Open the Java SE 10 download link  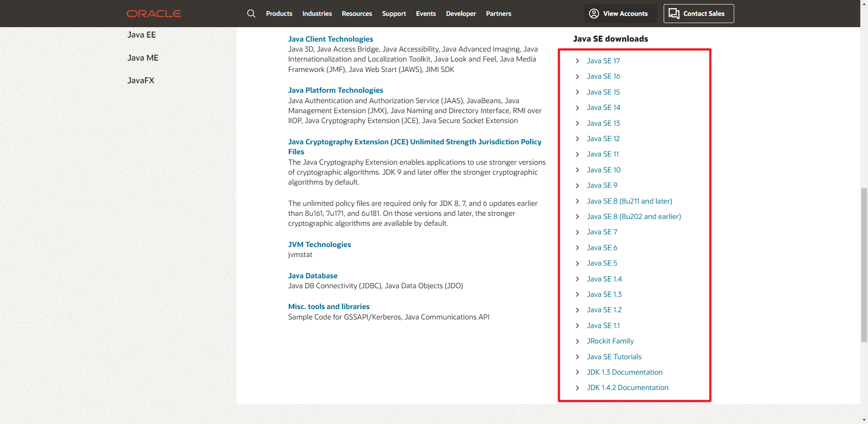click(x=604, y=170)
